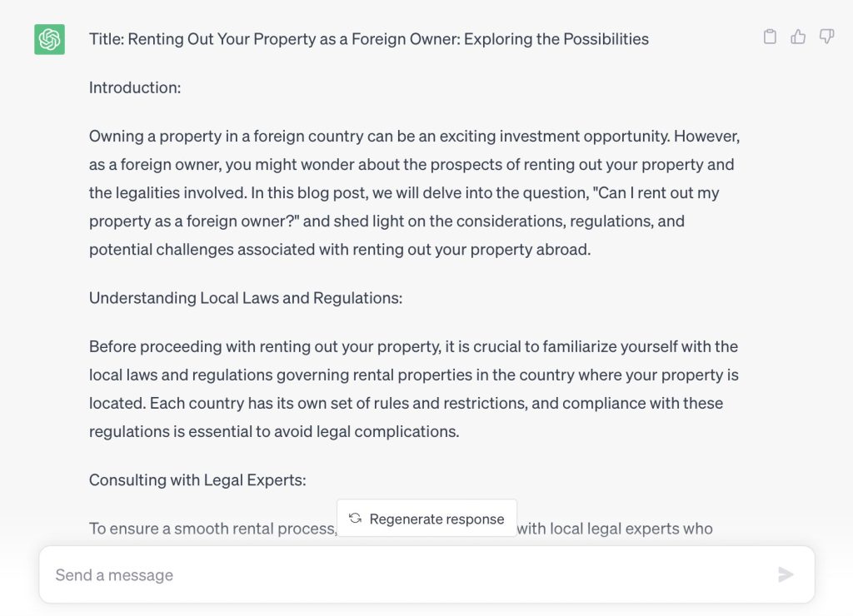Give the response a thumbs up

798,37
